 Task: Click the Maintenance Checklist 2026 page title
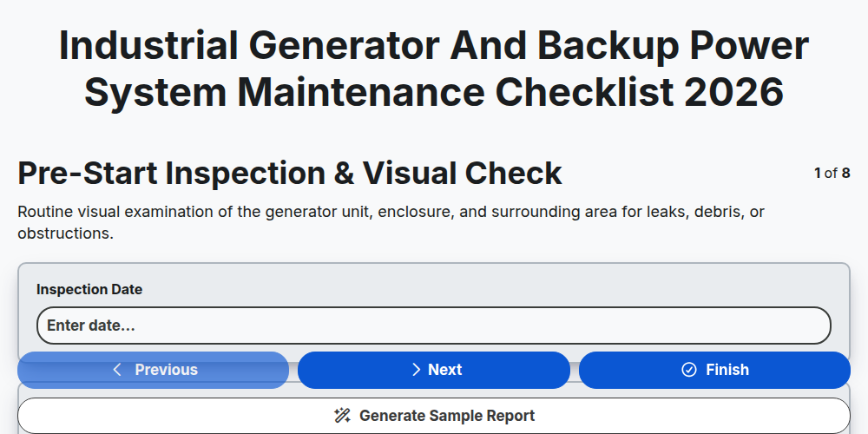coord(434,69)
